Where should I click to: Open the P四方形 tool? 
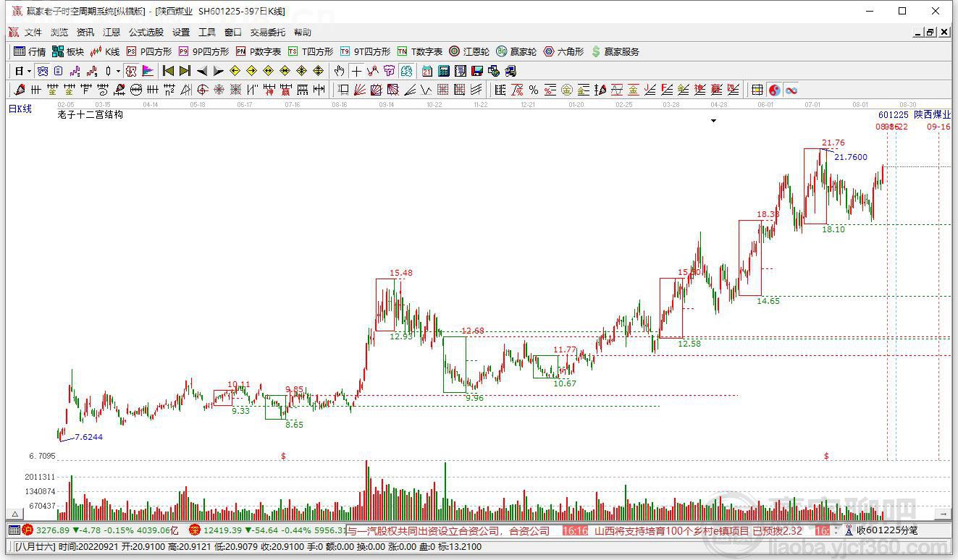pos(149,51)
